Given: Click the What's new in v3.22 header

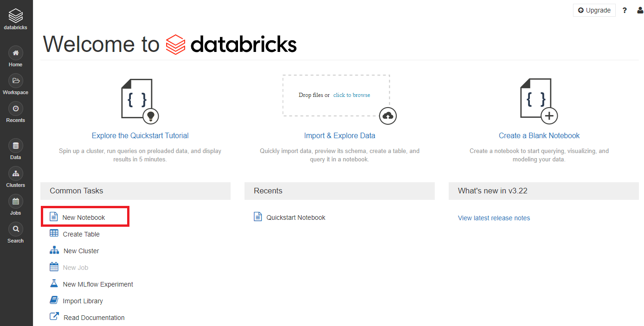Looking at the screenshot, I should [544, 191].
